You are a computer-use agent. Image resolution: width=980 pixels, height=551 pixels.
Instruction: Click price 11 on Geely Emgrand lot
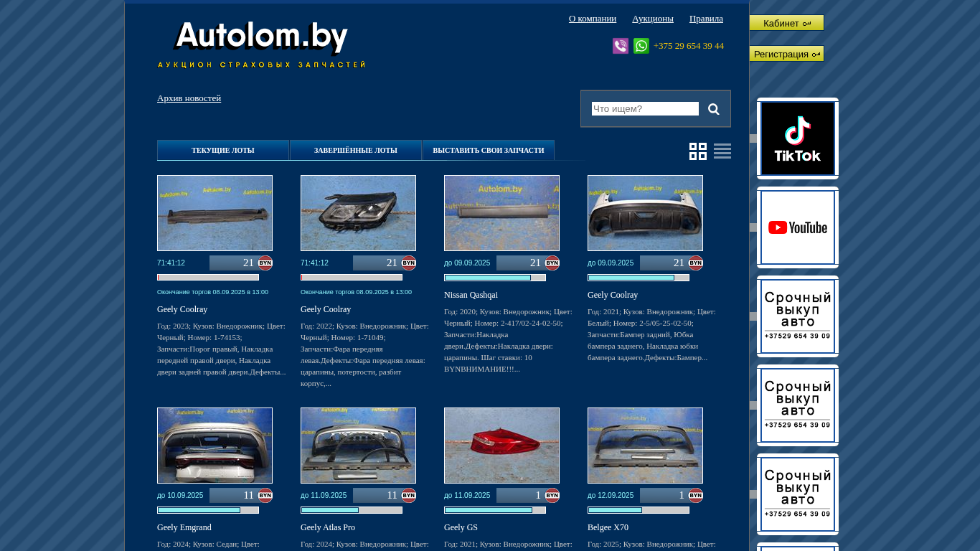coord(248,495)
